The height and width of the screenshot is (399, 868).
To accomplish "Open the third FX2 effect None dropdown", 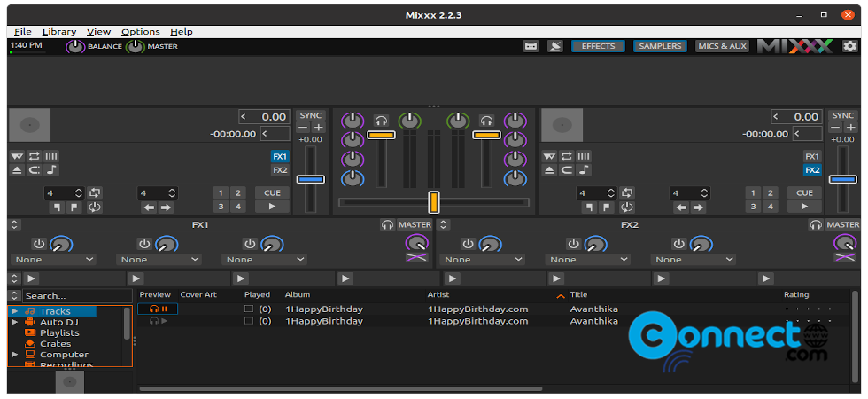I will 693,259.
